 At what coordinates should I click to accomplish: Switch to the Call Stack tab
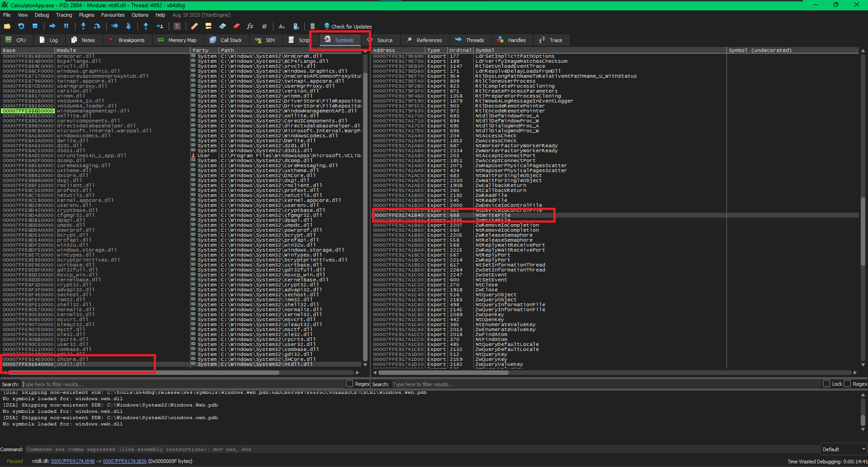[226, 40]
